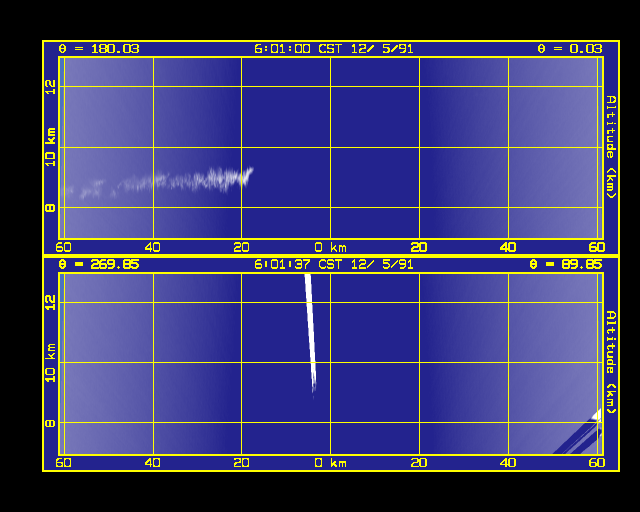Click the top panel Altitude (km) axis label
Image resolution: width=640 pixels, height=512 pixels.
(611, 147)
